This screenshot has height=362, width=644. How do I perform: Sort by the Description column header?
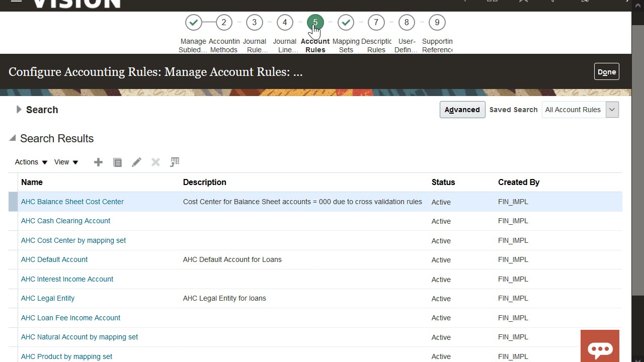(204, 182)
